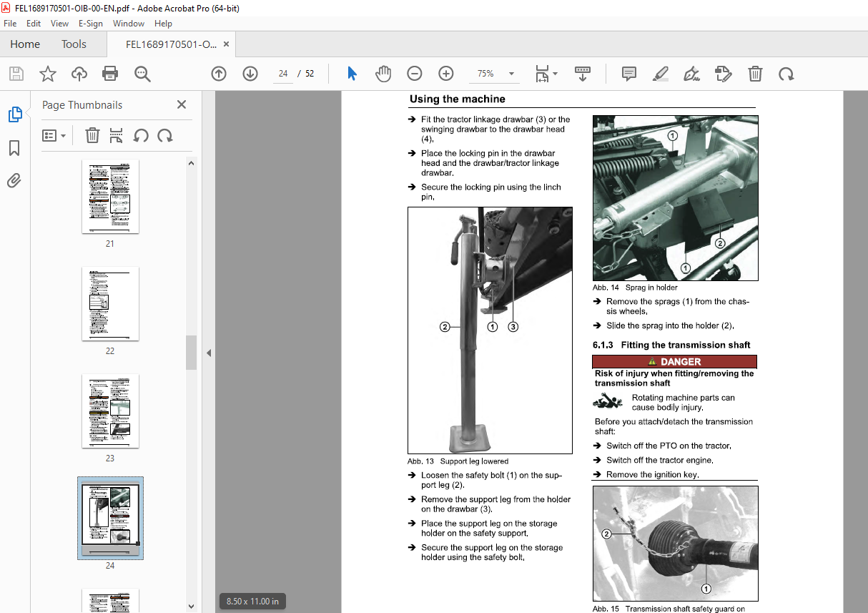Image resolution: width=868 pixels, height=613 pixels.
Task: Open the View menu
Action: click(x=59, y=24)
